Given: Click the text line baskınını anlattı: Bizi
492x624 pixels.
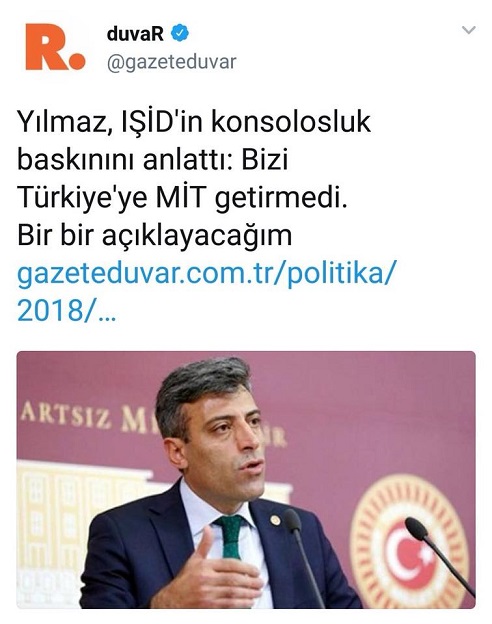Looking at the screenshot, I should 152,160.
